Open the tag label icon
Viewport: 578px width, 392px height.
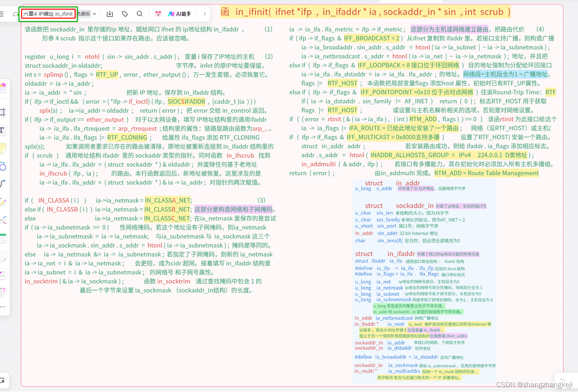(x=125, y=14)
